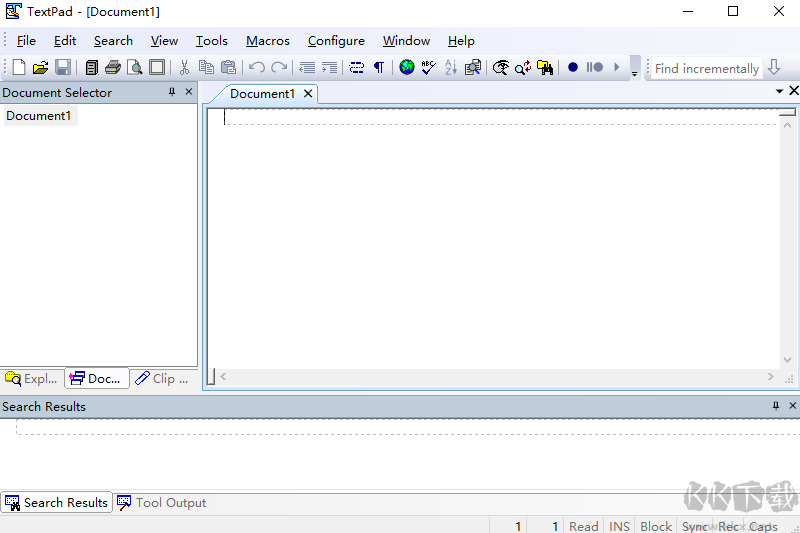
Task: Open the Search menu
Action: pyautogui.click(x=113, y=41)
